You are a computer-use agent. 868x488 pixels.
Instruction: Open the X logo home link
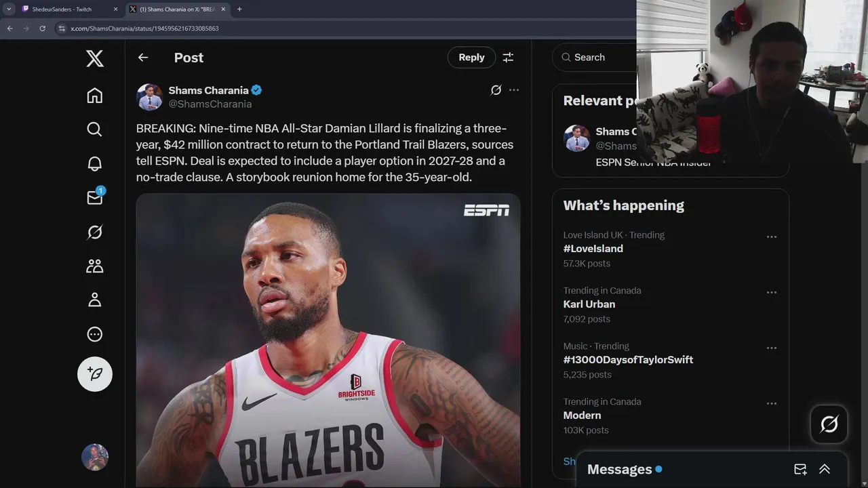pos(95,58)
